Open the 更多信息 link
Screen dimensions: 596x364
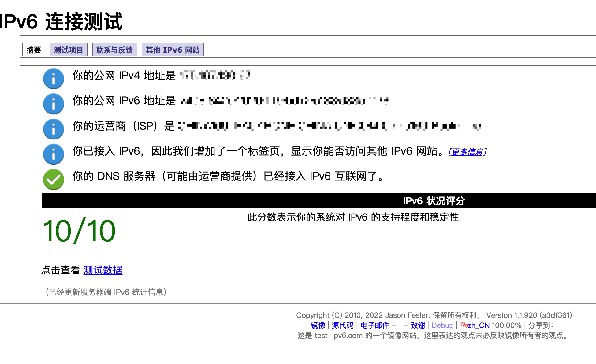[x=467, y=152]
